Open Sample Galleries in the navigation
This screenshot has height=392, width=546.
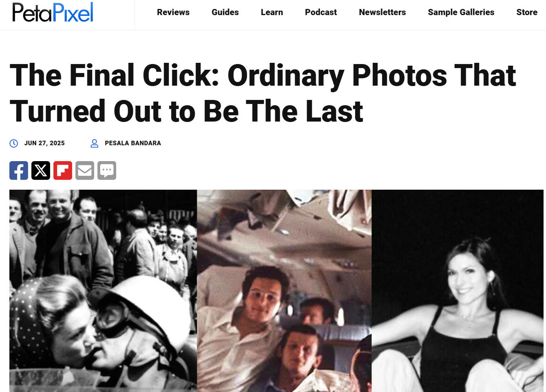[x=461, y=12]
